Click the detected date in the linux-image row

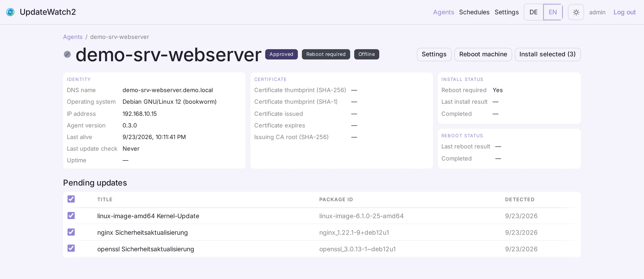click(x=521, y=216)
